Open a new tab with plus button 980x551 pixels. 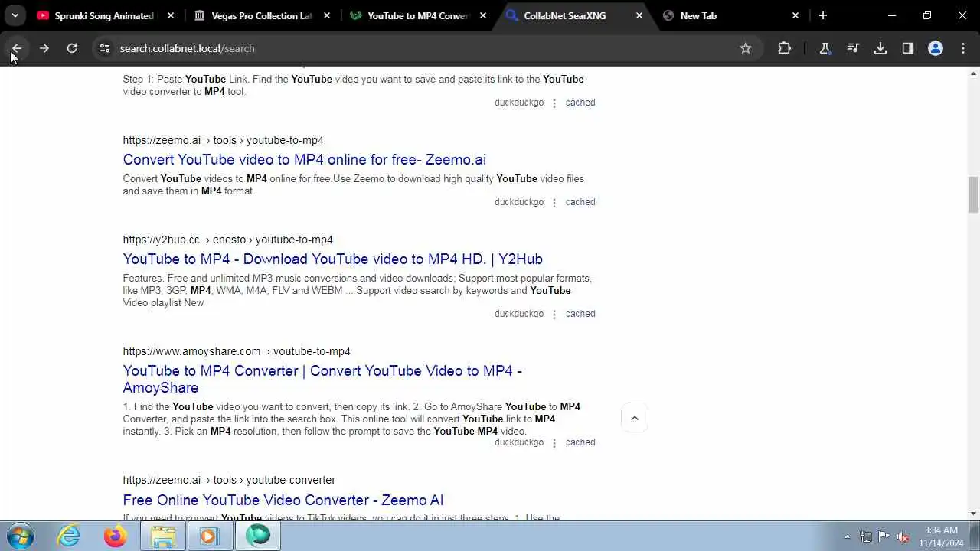(823, 15)
